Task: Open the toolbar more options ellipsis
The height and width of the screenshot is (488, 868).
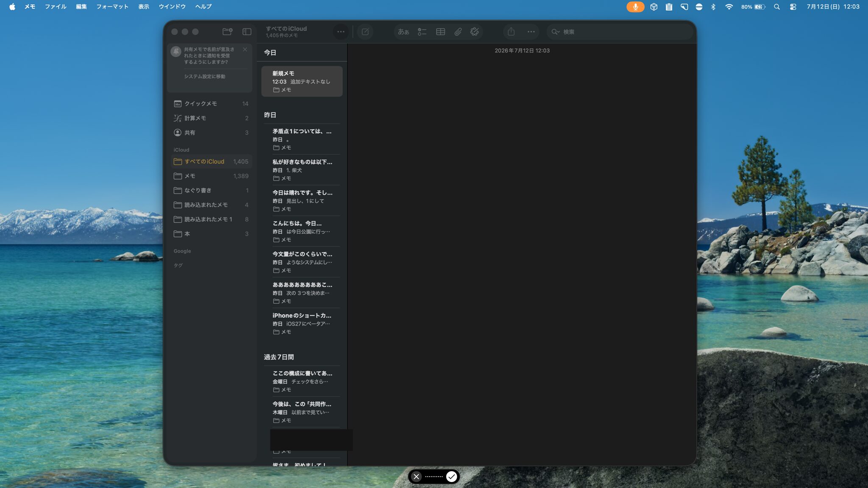Action: (531, 32)
